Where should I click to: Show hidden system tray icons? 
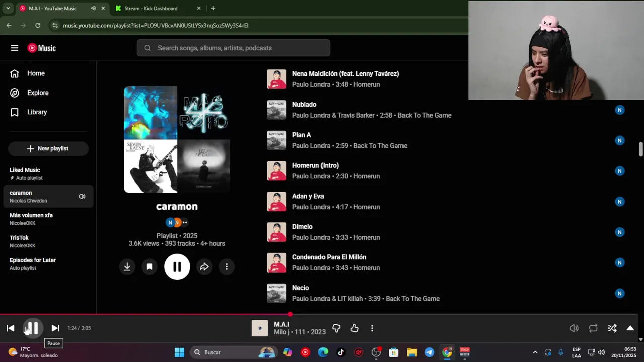[535, 352]
